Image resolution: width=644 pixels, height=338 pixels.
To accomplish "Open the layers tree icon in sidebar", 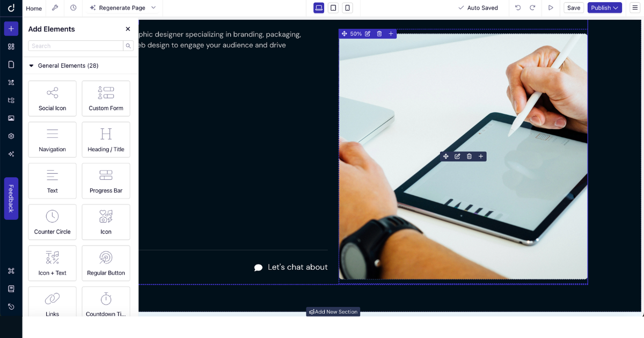I will 11,100.
